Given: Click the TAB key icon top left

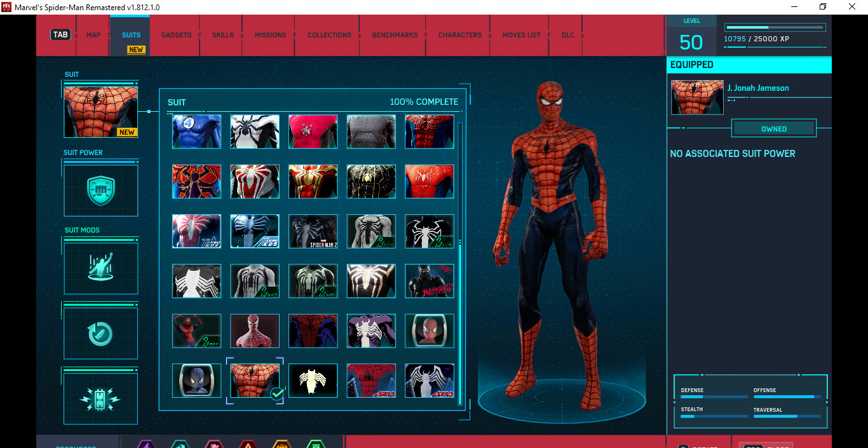Looking at the screenshot, I should click(x=60, y=34).
